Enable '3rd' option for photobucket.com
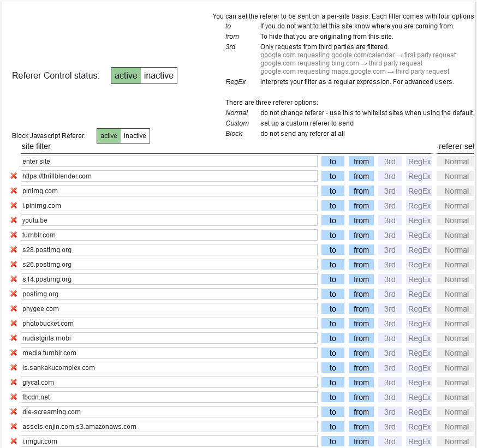 point(390,324)
